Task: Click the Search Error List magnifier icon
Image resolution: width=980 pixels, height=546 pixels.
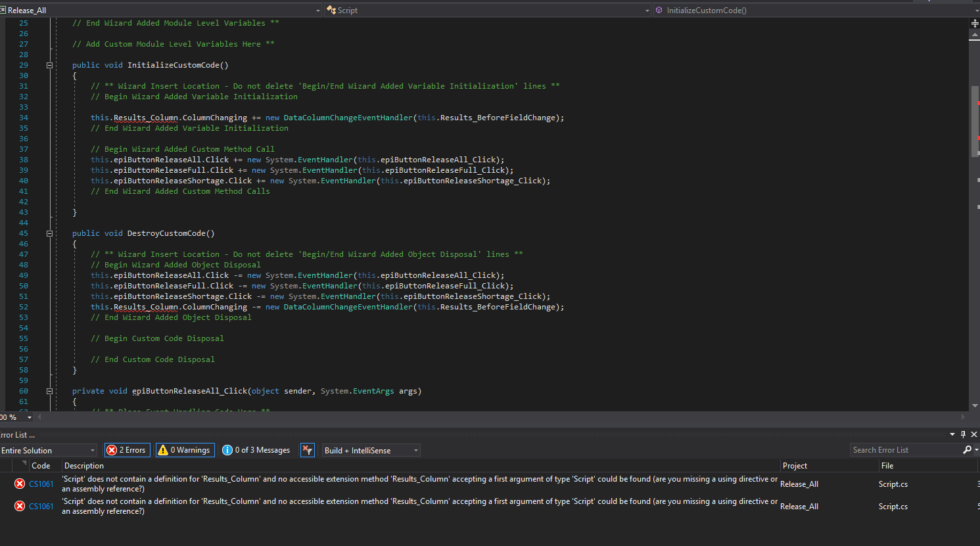Action: (x=967, y=450)
